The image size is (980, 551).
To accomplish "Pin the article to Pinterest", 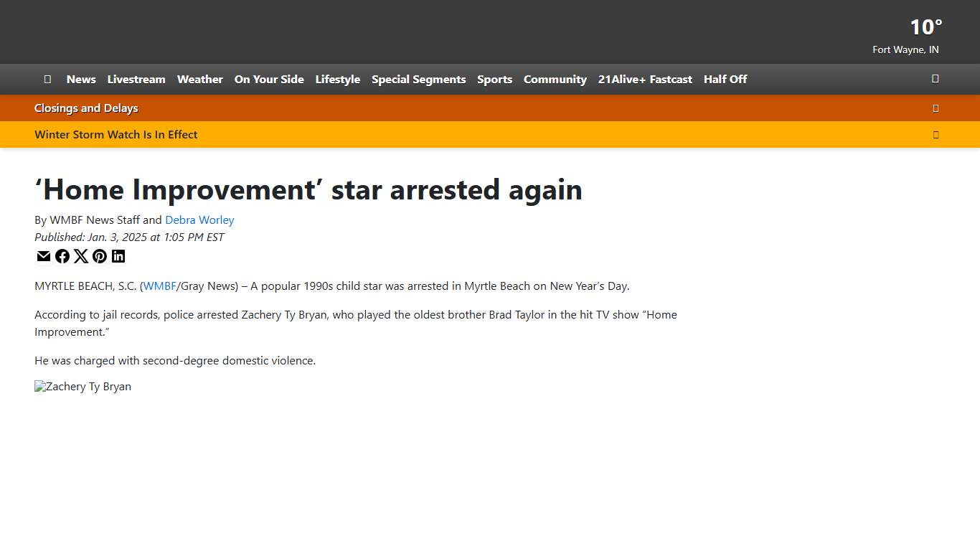I will click(99, 256).
